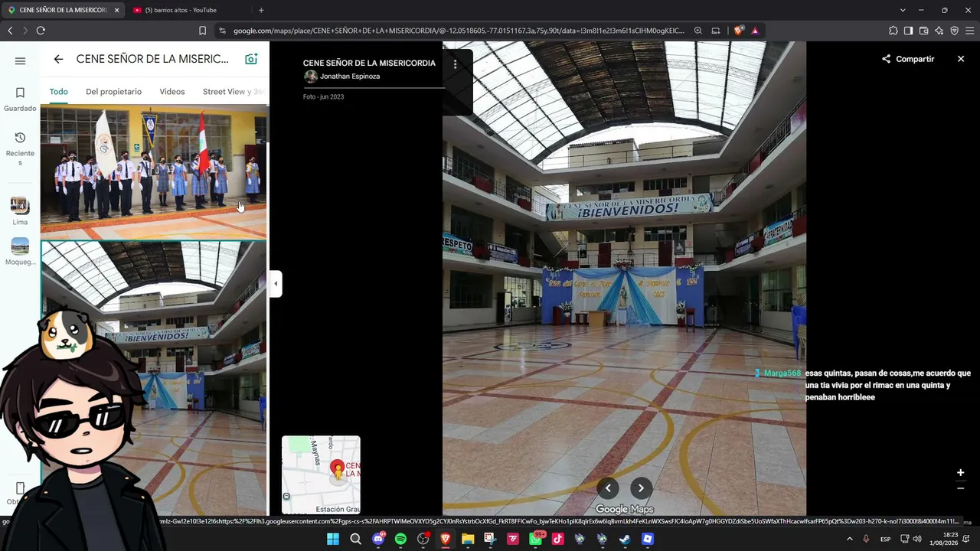Open File Explorer from the taskbar
The width and height of the screenshot is (980, 551).
pyautogui.click(x=468, y=539)
